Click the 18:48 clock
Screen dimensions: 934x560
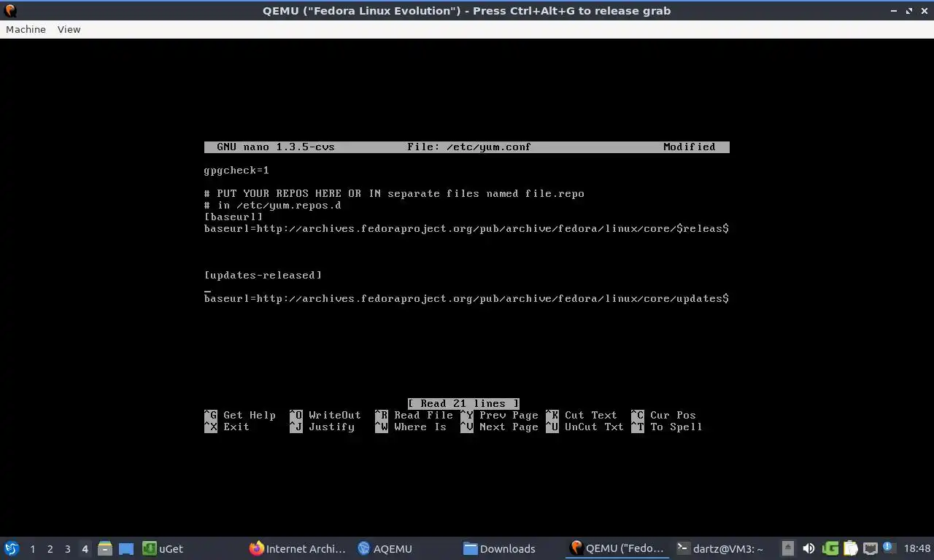pyautogui.click(x=917, y=548)
